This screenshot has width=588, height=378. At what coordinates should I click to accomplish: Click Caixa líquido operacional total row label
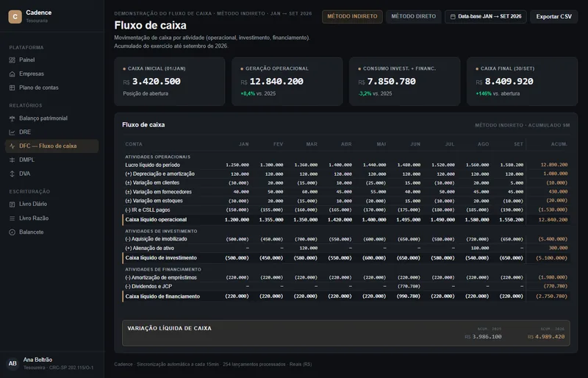pos(156,220)
